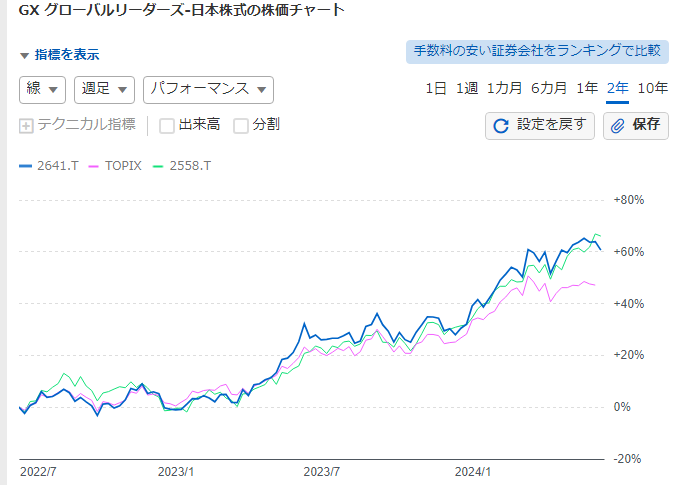Click the reset settings refresh icon
The image size is (679, 485).
(x=502, y=126)
